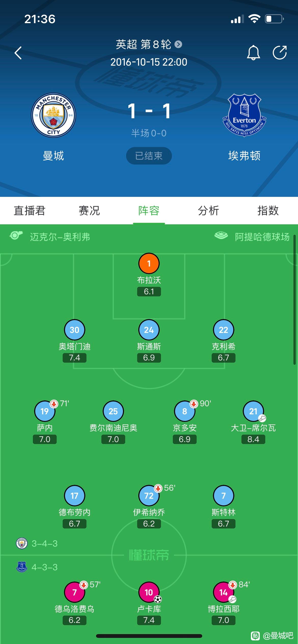
Task: Tap 奥塔门迪 rating 7.4 badge
Action: click(75, 358)
